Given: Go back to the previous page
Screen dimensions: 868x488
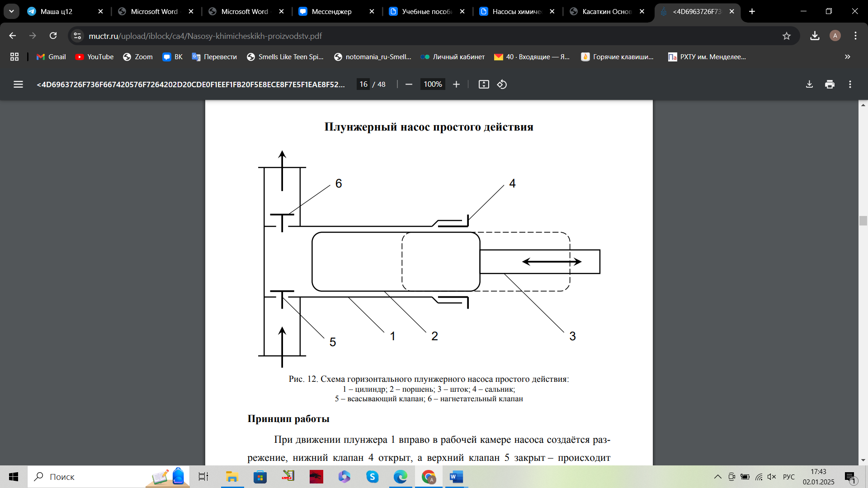Looking at the screenshot, I should [x=12, y=36].
